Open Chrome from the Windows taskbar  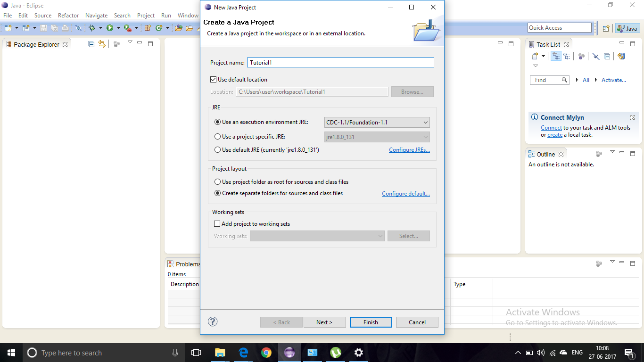(266, 353)
